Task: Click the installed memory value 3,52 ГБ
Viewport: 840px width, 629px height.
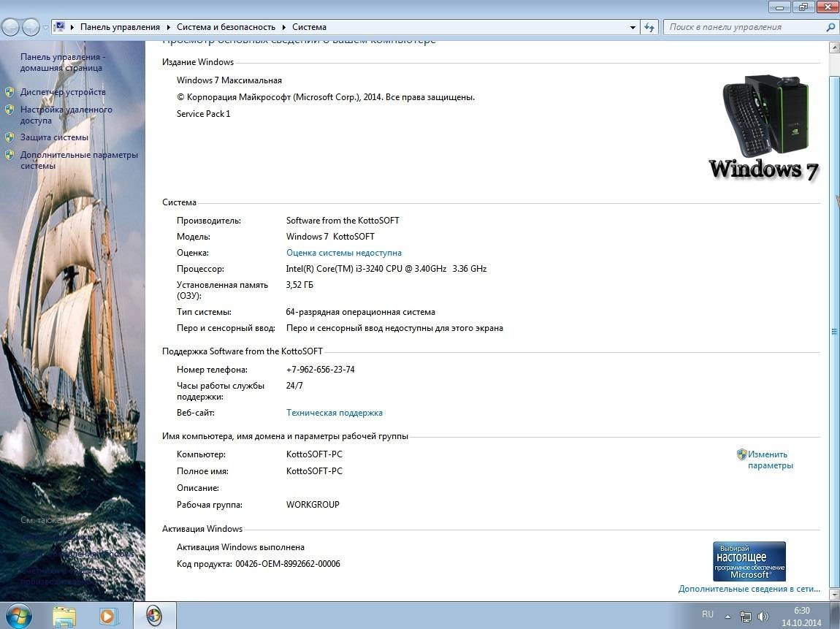Action: click(299, 284)
